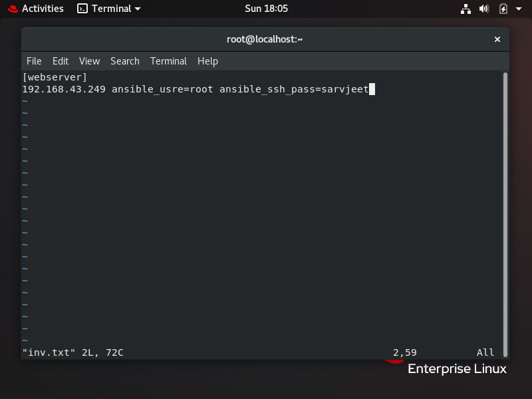Open the View menu
Screen dimensions: 532x399
click(x=90, y=61)
